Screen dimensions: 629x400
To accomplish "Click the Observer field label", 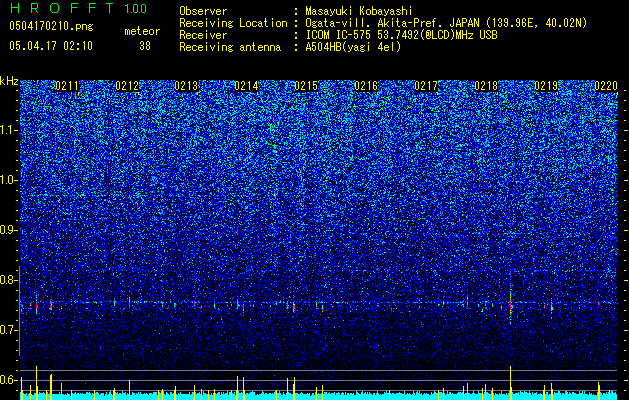I will pyautogui.click(x=203, y=11).
